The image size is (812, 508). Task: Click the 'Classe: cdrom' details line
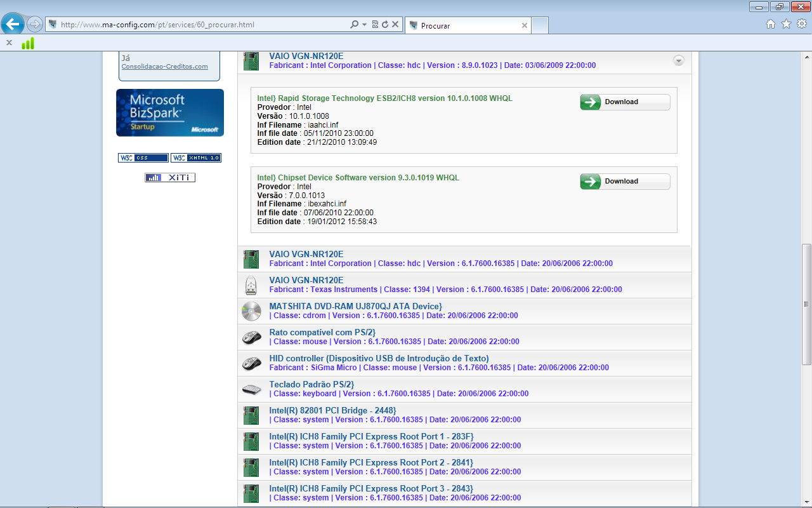[x=394, y=316]
